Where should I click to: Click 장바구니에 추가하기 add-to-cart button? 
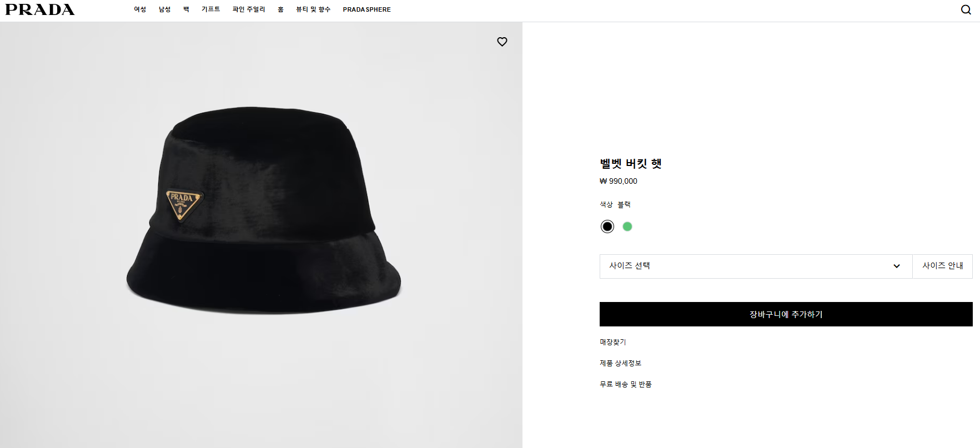[x=786, y=314]
